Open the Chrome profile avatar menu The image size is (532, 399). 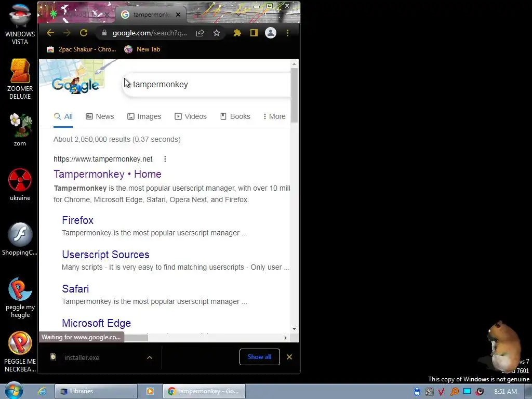tap(270, 33)
